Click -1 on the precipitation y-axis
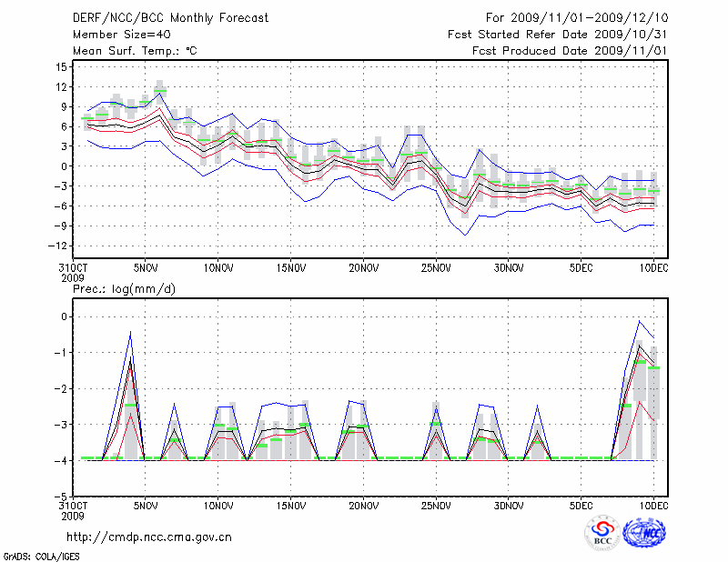This screenshot has height=562, width=728. (65, 353)
